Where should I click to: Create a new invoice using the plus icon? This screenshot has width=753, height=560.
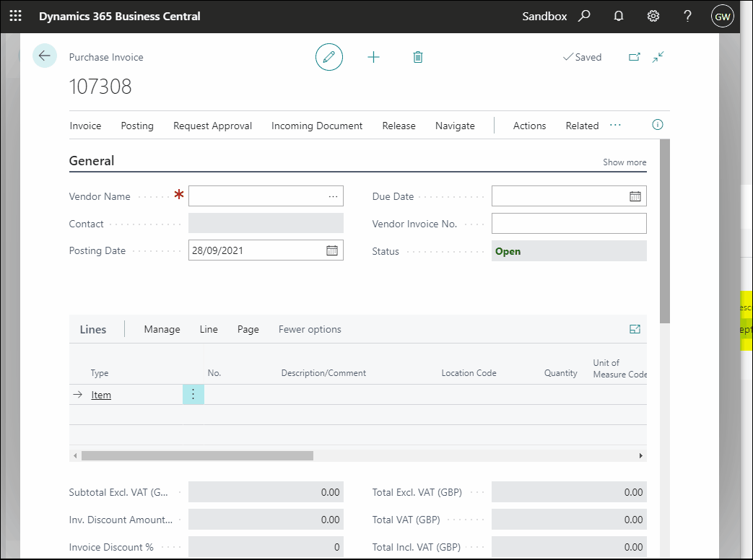(x=373, y=57)
